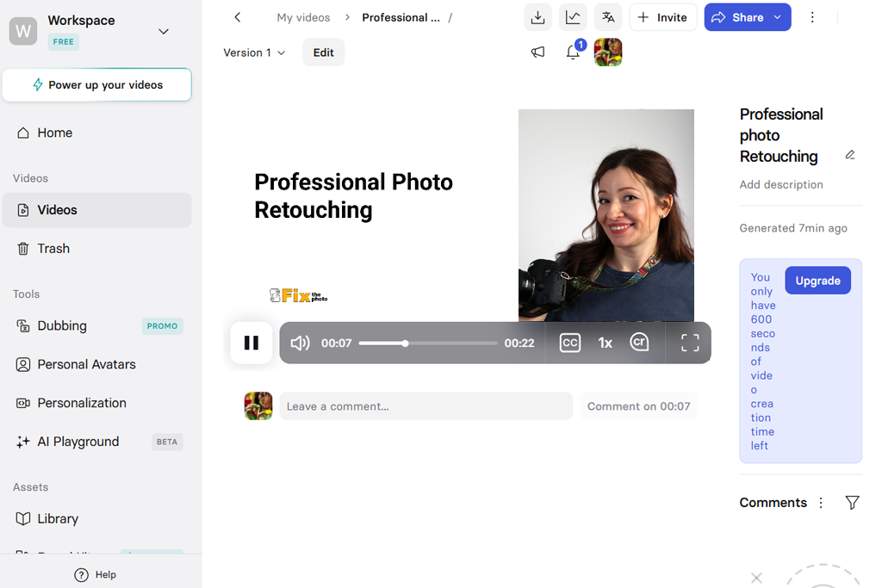Click in Leave a comment field
Viewport: 882px width, 588px height.
pyautogui.click(x=425, y=406)
